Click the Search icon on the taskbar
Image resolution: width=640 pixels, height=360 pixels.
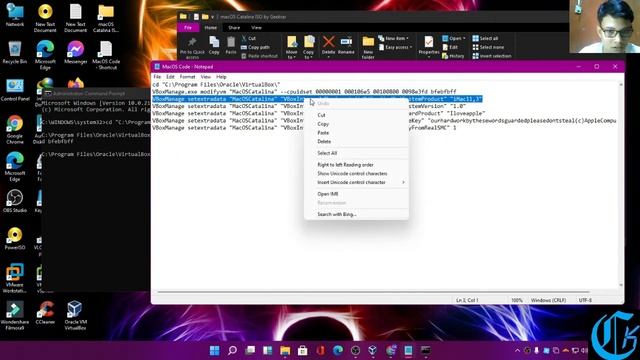232,350
